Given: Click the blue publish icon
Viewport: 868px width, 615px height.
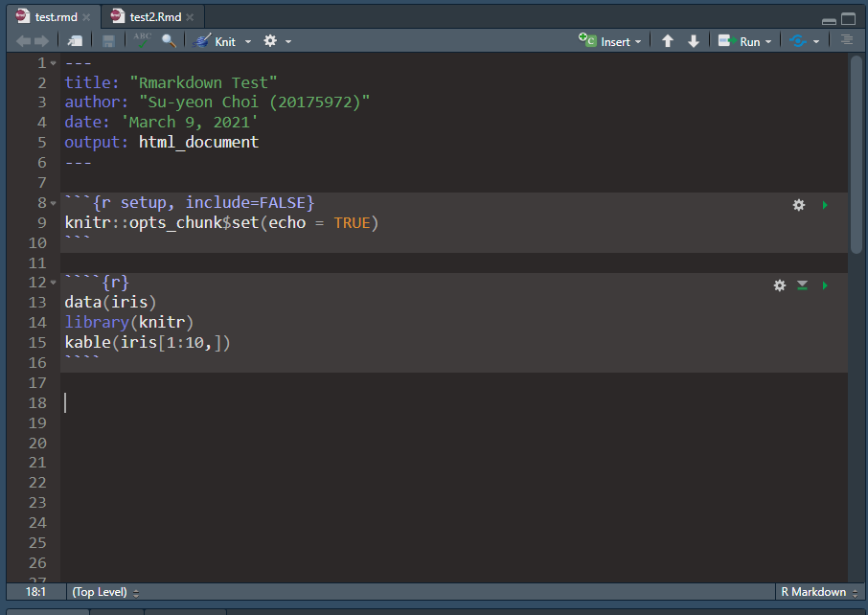Looking at the screenshot, I should point(798,41).
